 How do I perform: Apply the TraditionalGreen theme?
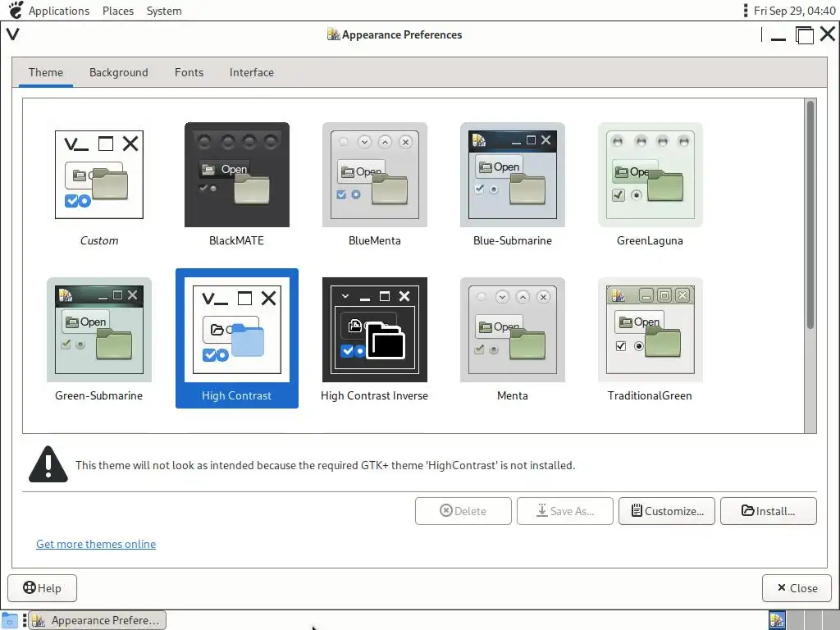(x=650, y=330)
